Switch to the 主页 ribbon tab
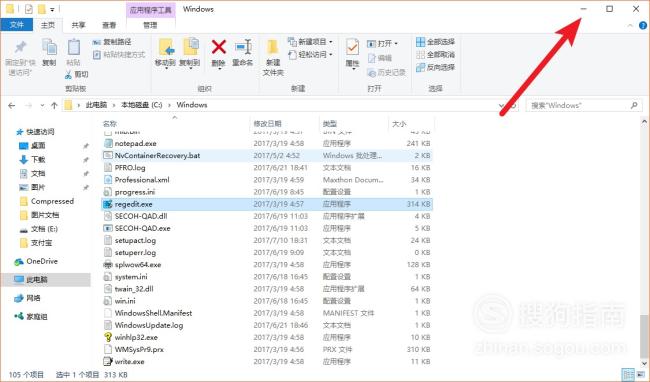 (48, 25)
